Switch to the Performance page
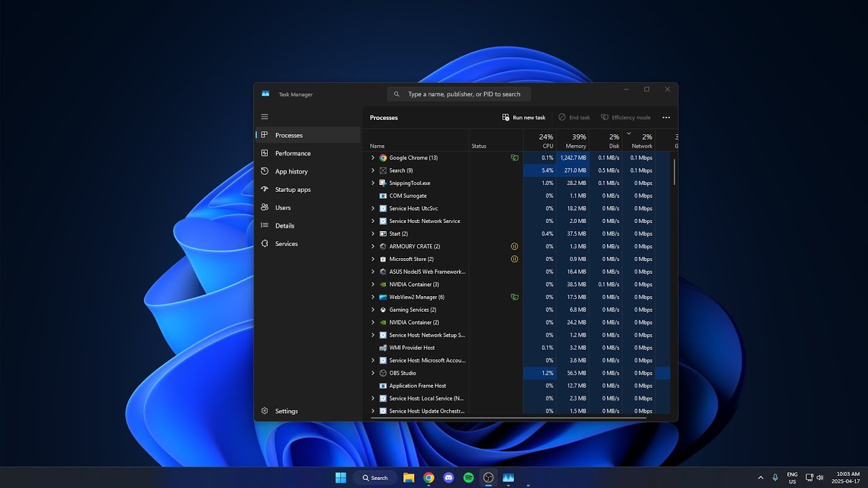Image resolution: width=868 pixels, height=488 pixels. coord(308,153)
